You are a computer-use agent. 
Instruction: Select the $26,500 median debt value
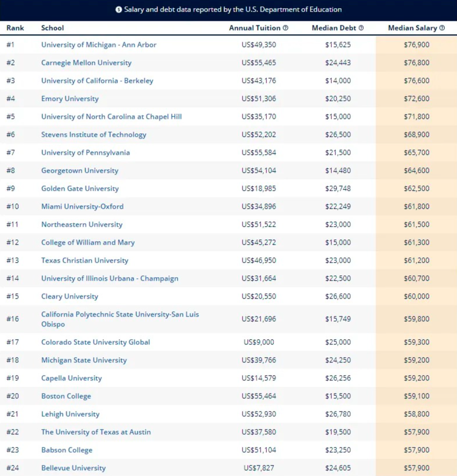[x=338, y=135]
